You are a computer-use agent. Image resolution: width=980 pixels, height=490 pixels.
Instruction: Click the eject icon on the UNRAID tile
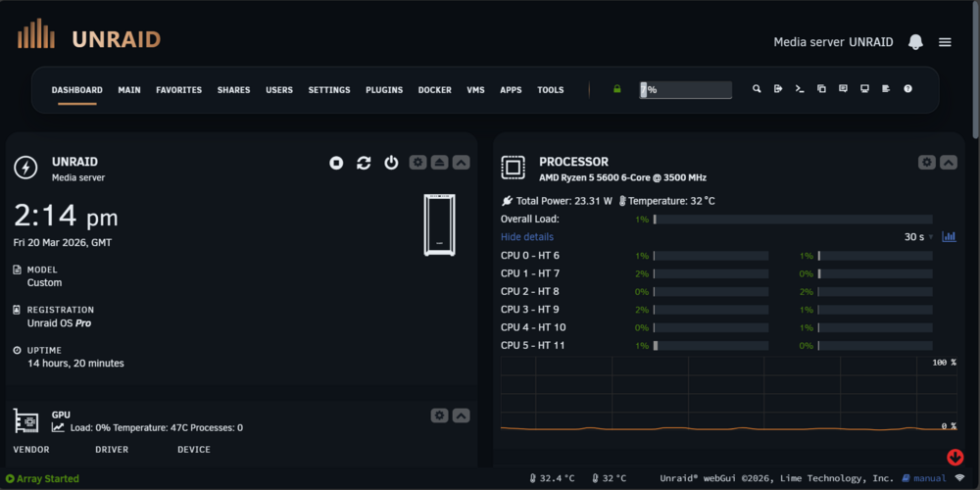coord(439,163)
